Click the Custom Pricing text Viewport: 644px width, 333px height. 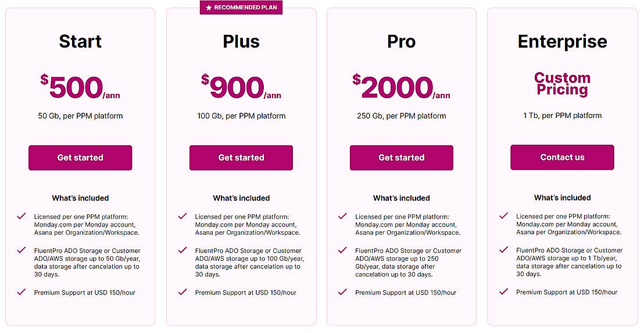pyautogui.click(x=562, y=84)
